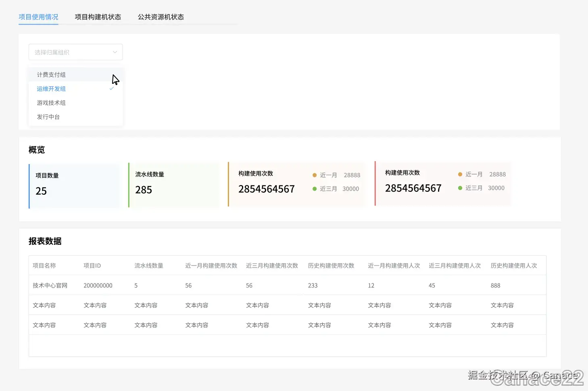Click project ID 200000000 cell
The image size is (588, 391).
pos(98,285)
